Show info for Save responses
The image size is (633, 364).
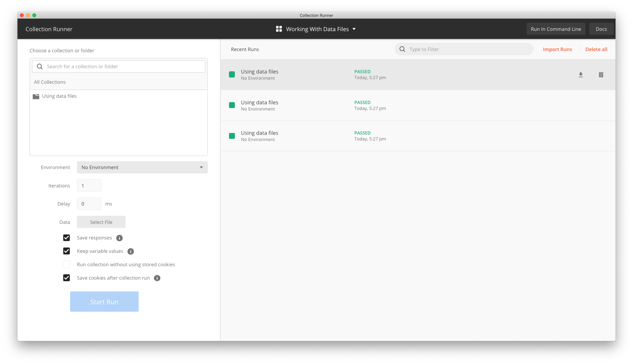tap(119, 238)
